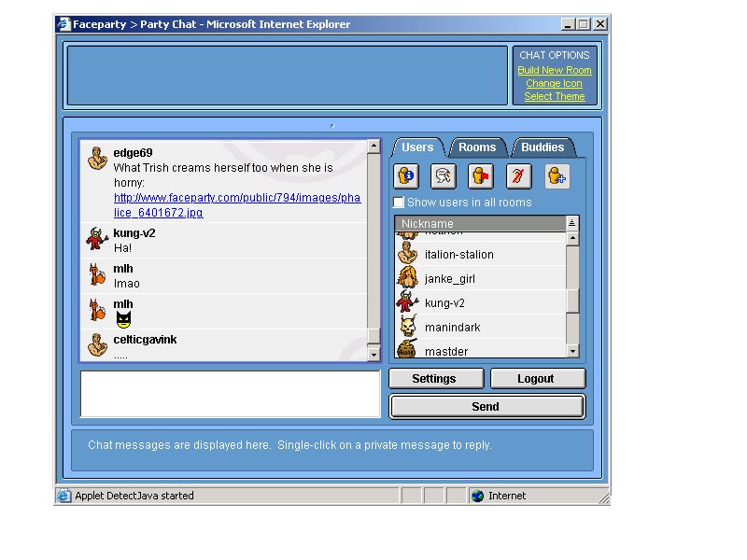
Task: Click edge69's muscle-man avatar in the chat
Action: pos(97,159)
